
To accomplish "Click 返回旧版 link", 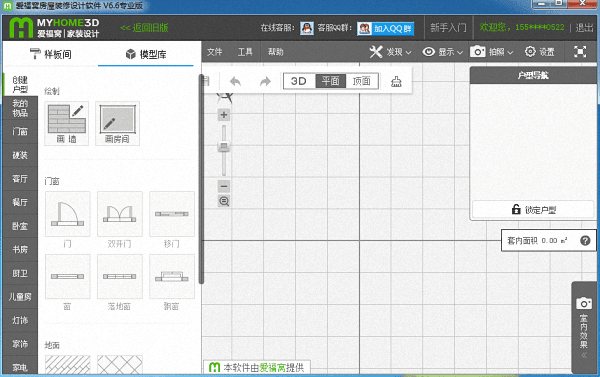I will (x=144, y=28).
